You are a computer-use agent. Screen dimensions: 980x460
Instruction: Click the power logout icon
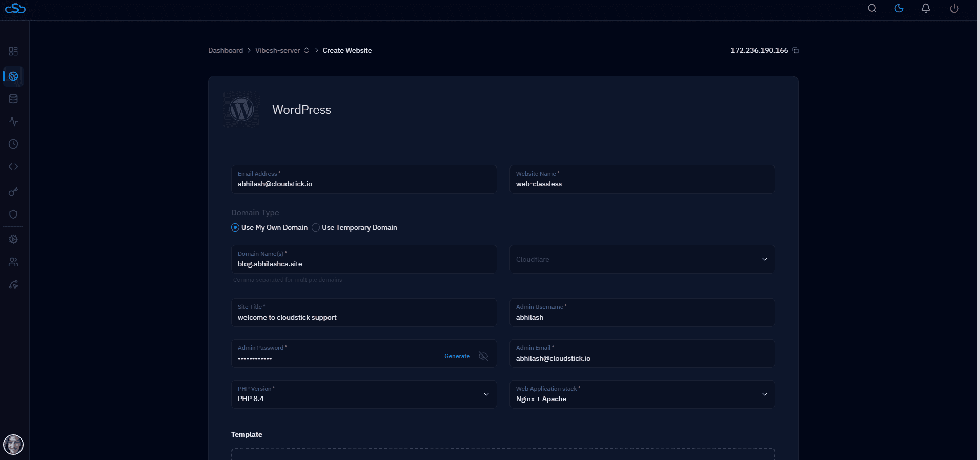pos(954,8)
